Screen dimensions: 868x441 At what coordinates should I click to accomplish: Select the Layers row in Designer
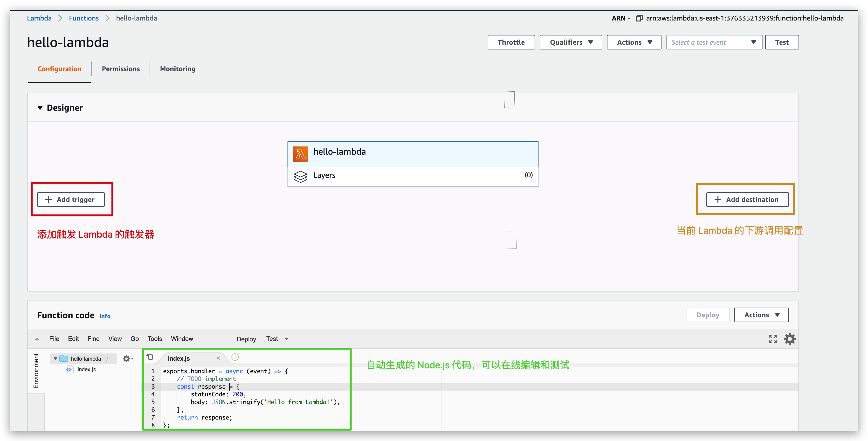pyautogui.click(x=413, y=177)
